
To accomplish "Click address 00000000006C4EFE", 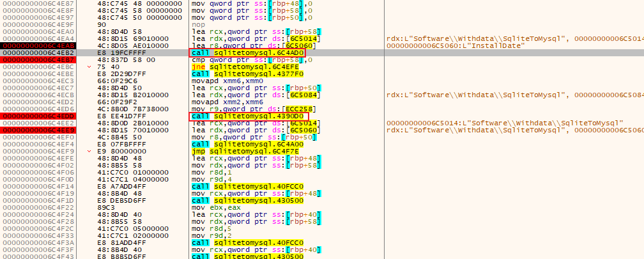I will [38, 159].
